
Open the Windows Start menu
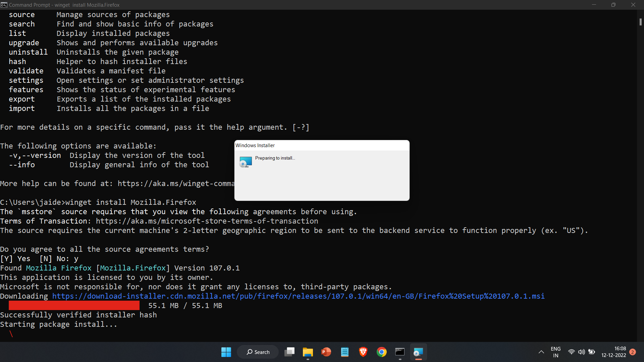226,352
